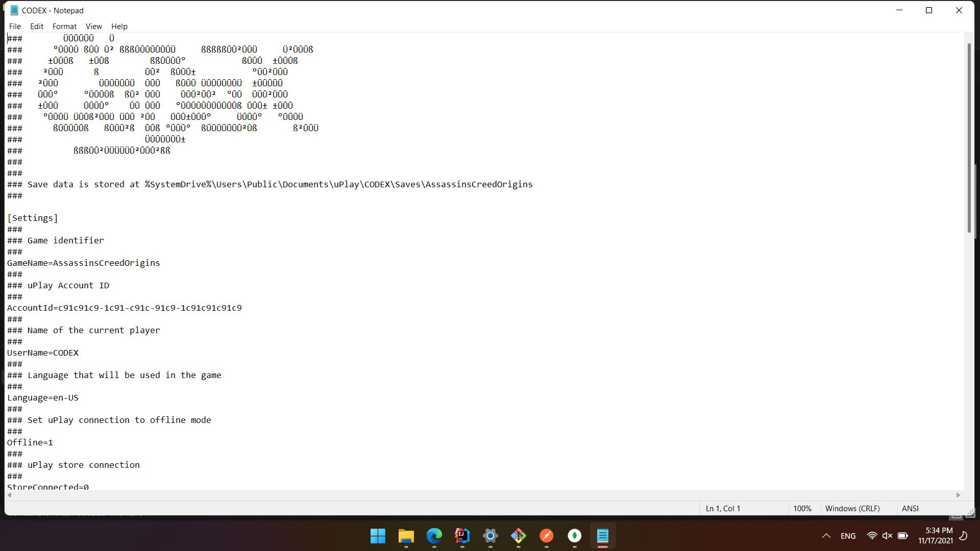980x551 pixels.
Task: Open the Help menu
Action: tap(119, 27)
